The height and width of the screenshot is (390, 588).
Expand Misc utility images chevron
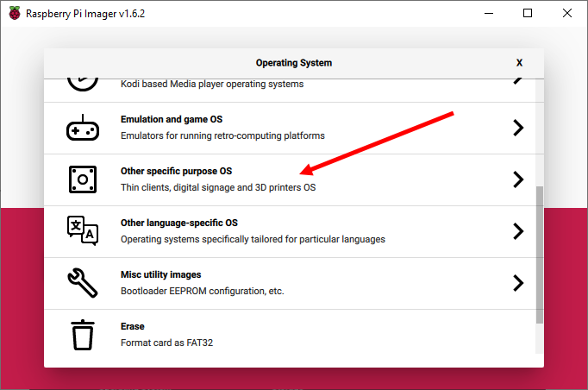pos(518,283)
